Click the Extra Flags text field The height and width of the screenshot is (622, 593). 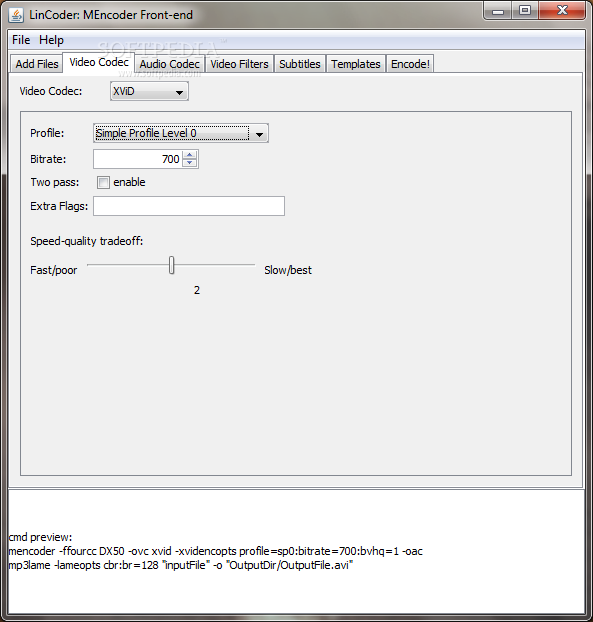tap(189, 206)
